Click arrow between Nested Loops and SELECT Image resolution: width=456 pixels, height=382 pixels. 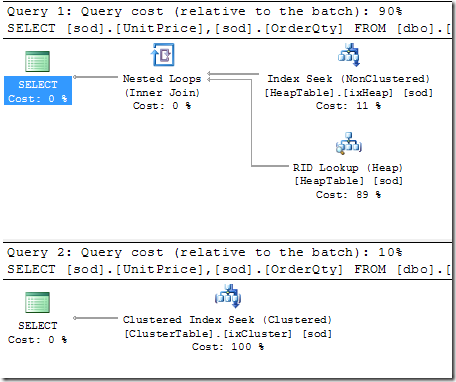tap(96, 77)
